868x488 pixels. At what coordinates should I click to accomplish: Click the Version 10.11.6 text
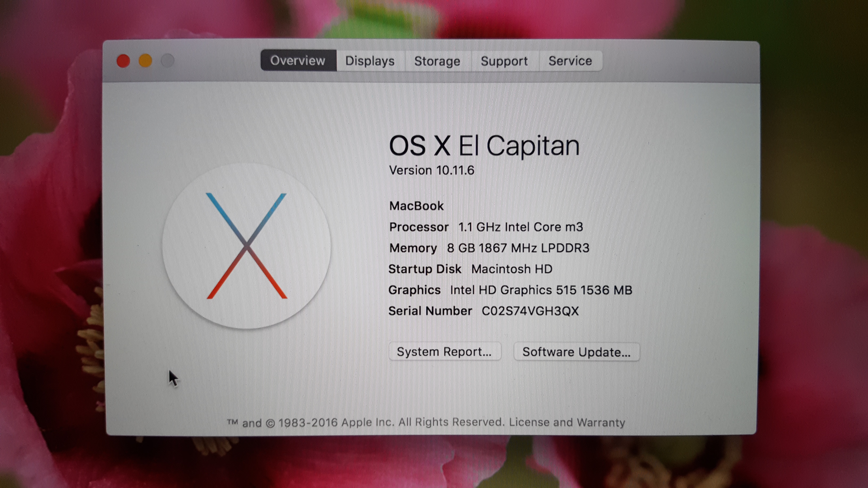click(x=432, y=170)
